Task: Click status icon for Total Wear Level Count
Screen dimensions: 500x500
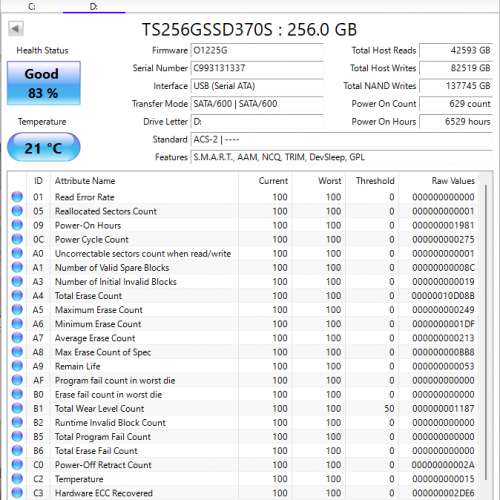Action: 17,408
